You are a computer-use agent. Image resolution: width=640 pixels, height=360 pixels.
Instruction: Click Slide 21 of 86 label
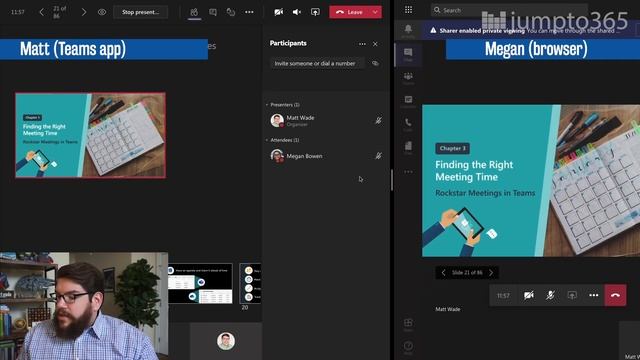467,273
